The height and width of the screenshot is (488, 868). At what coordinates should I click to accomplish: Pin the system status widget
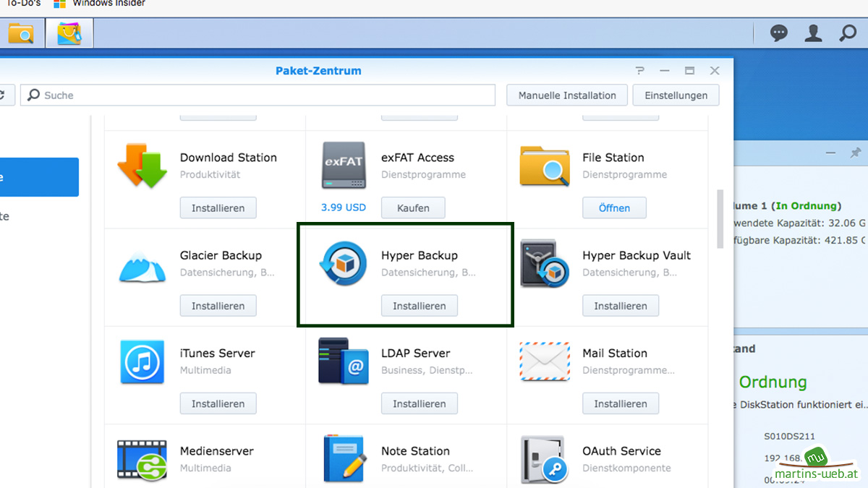point(856,153)
